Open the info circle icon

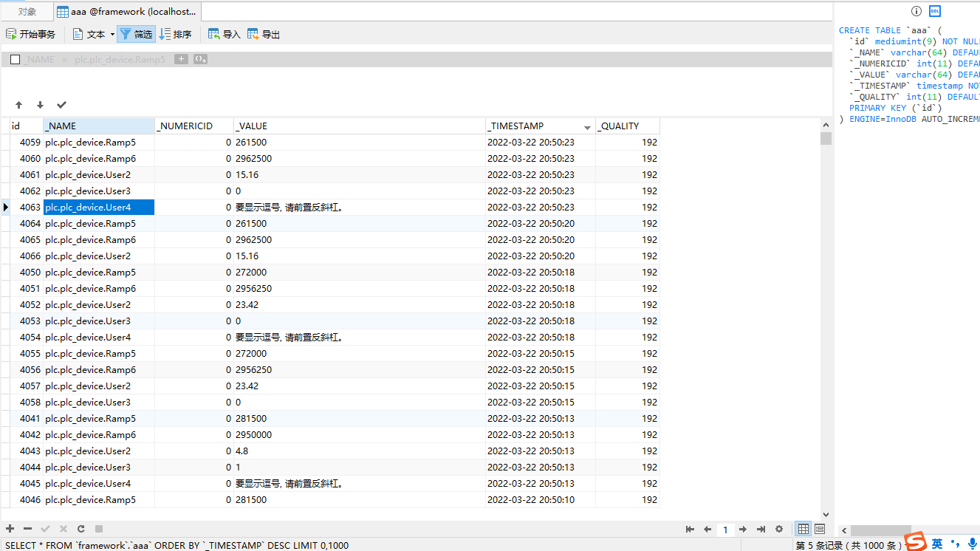pos(916,11)
